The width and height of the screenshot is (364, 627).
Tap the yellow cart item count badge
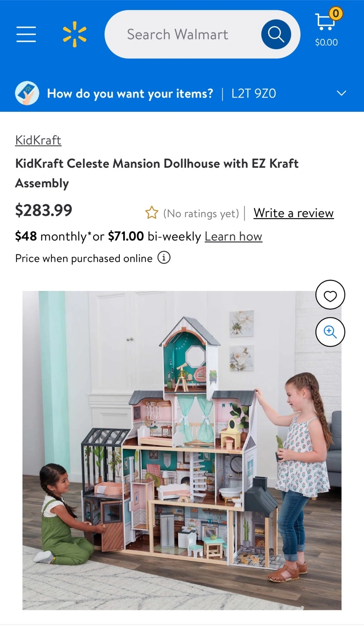336,13
